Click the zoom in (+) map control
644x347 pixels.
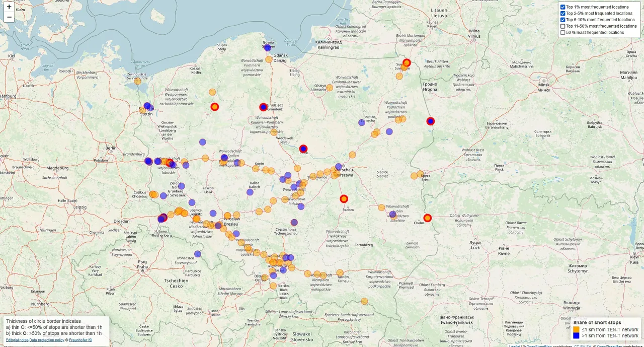click(x=9, y=8)
